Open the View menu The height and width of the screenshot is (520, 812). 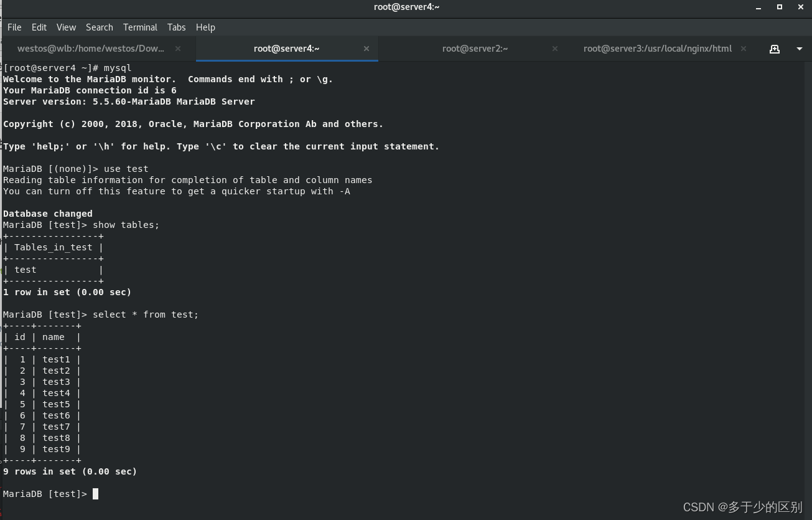point(66,27)
